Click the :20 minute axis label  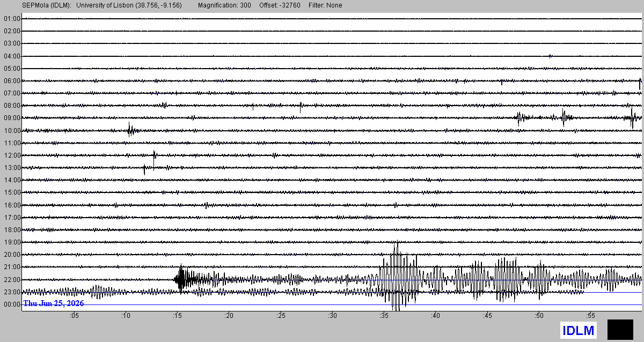coord(229,316)
